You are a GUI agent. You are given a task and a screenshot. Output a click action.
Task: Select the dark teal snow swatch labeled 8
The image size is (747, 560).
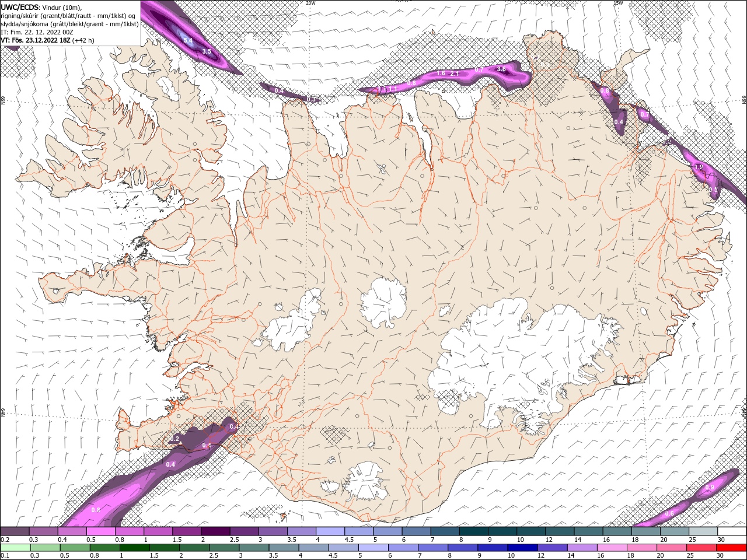pos(474,531)
